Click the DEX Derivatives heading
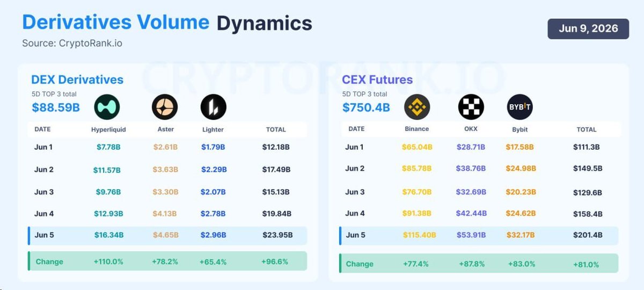Screen dimensions: 644x290 click(77, 79)
